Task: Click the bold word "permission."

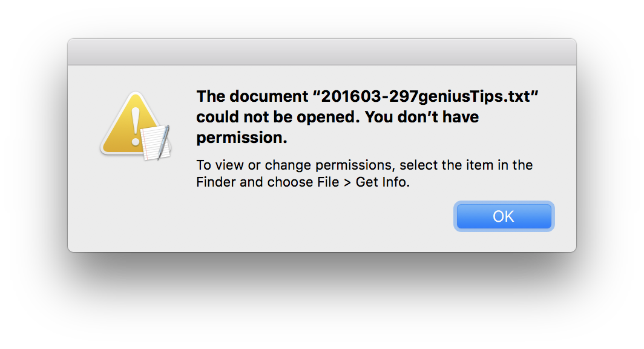Action: tap(241, 138)
